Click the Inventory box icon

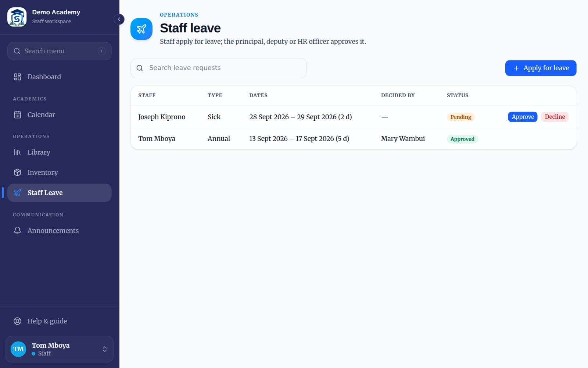pyautogui.click(x=17, y=173)
